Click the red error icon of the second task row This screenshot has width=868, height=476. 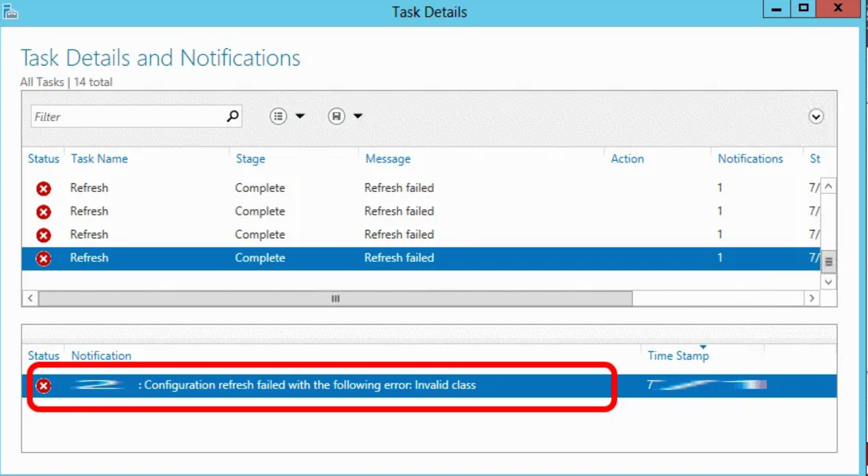coord(43,212)
